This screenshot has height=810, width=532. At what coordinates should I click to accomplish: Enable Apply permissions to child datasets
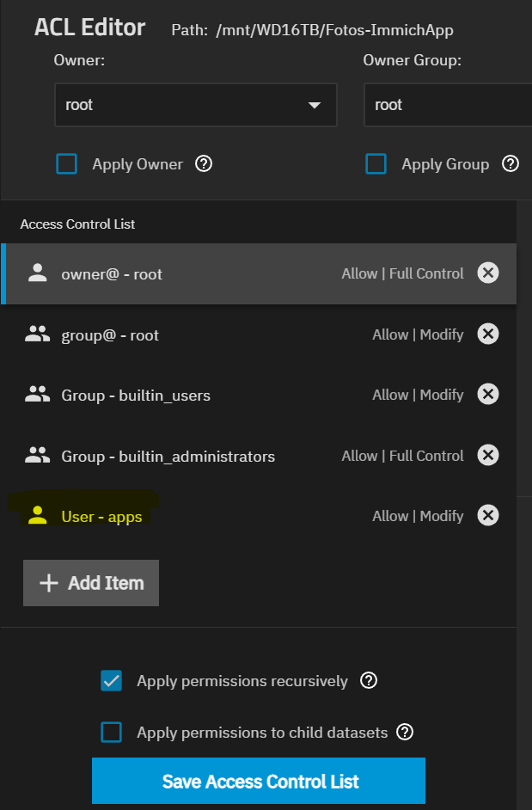[x=112, y=733]
